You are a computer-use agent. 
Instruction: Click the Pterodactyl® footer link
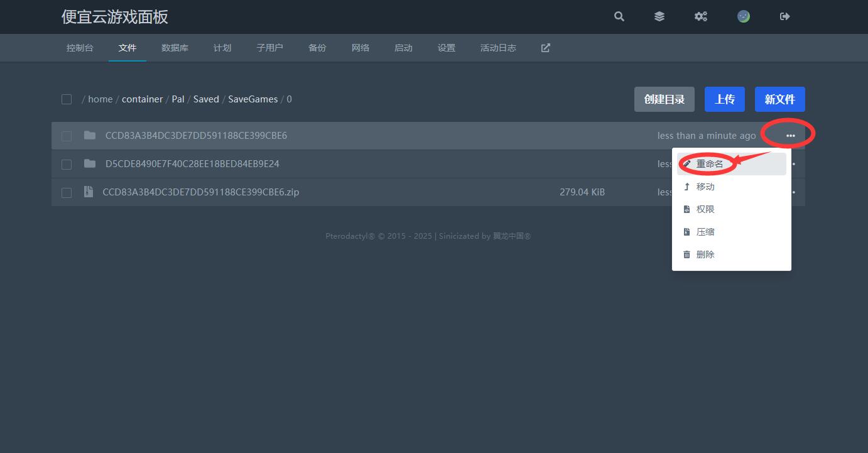[350, 236]
